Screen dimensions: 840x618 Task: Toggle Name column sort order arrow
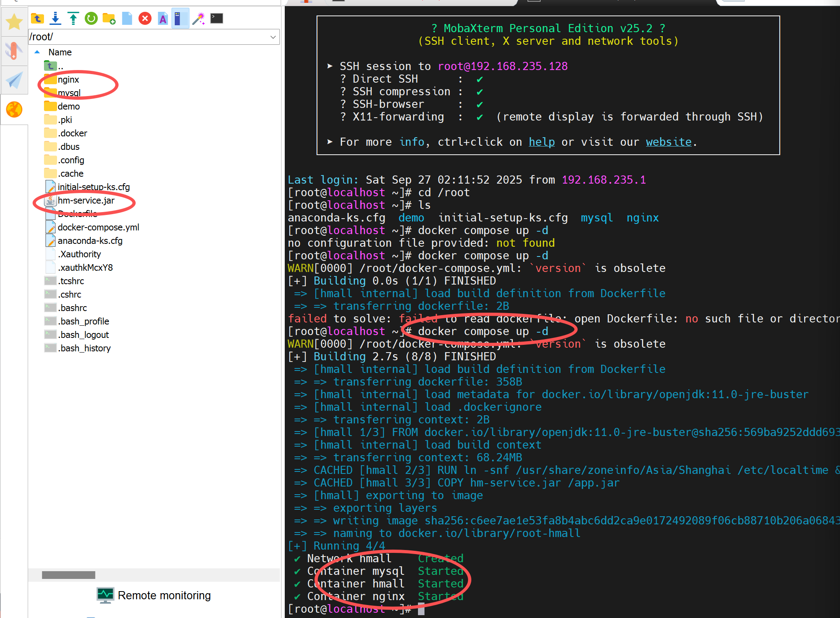37,52
